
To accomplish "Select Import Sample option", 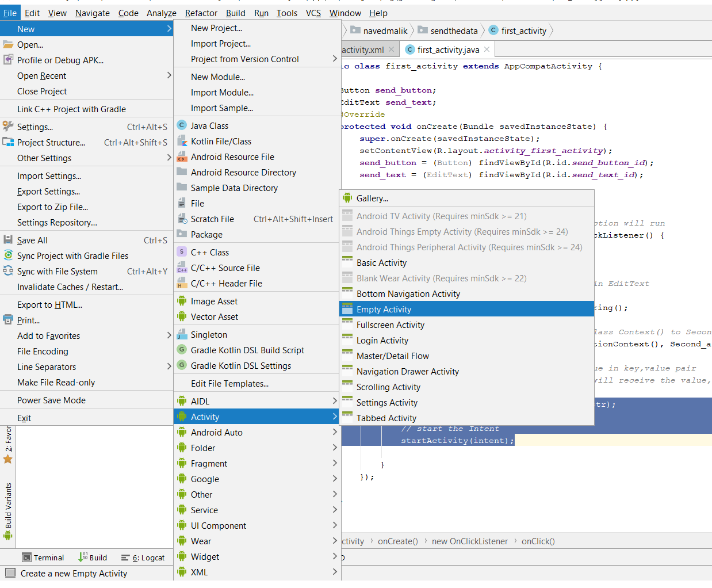I will click(257, 108).
